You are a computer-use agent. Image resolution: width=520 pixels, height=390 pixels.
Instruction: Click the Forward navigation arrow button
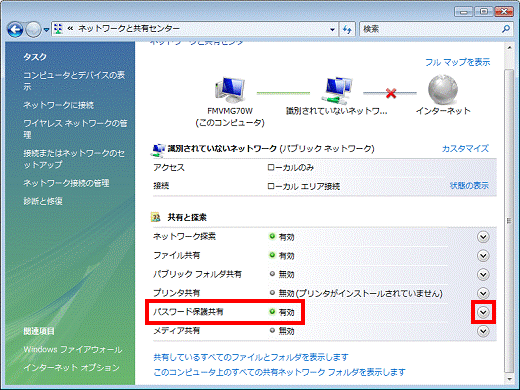tap(34, 30)
